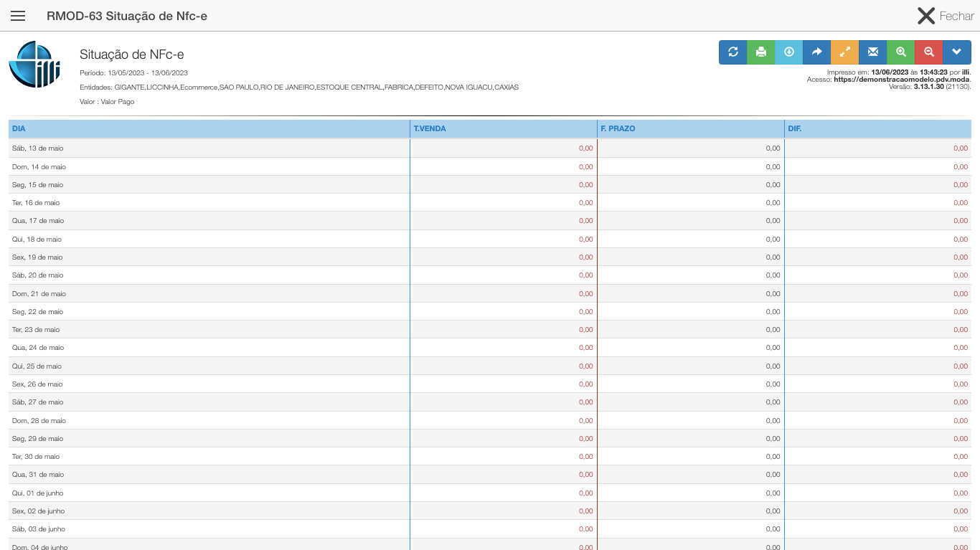The width and height of the screenshot is (980, 550).
Task: Select the Sáb, 13 de maio row
Action: coord(38,148)
